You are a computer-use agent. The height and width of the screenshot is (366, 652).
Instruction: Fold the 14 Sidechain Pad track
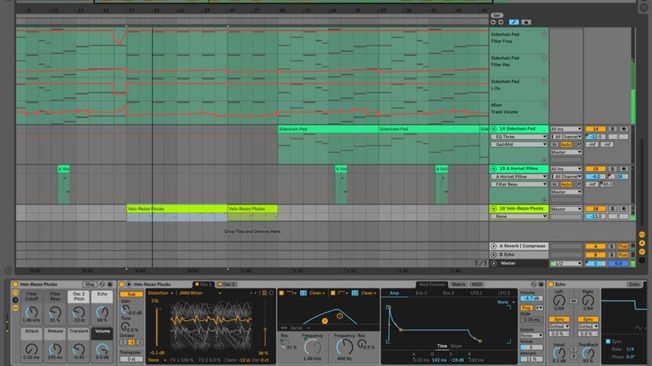(494, 129)
